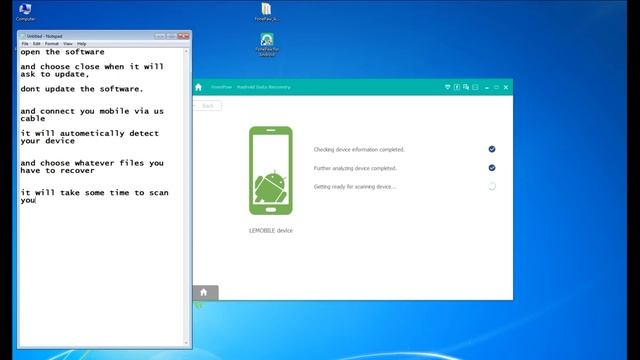Click the 'Untitled - Notepad' title text
The width and height of the screenshot is (640, 360).
44,36
